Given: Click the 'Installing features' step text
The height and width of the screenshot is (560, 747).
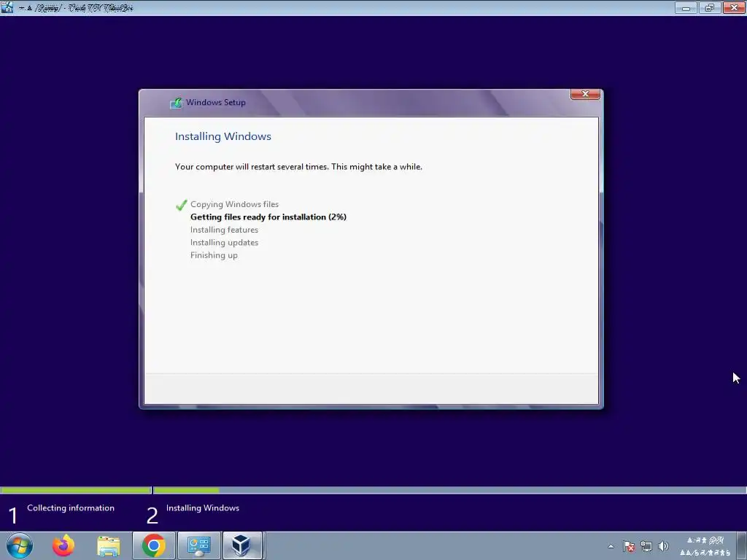Looking at the screenshot, I should point(225,230).
